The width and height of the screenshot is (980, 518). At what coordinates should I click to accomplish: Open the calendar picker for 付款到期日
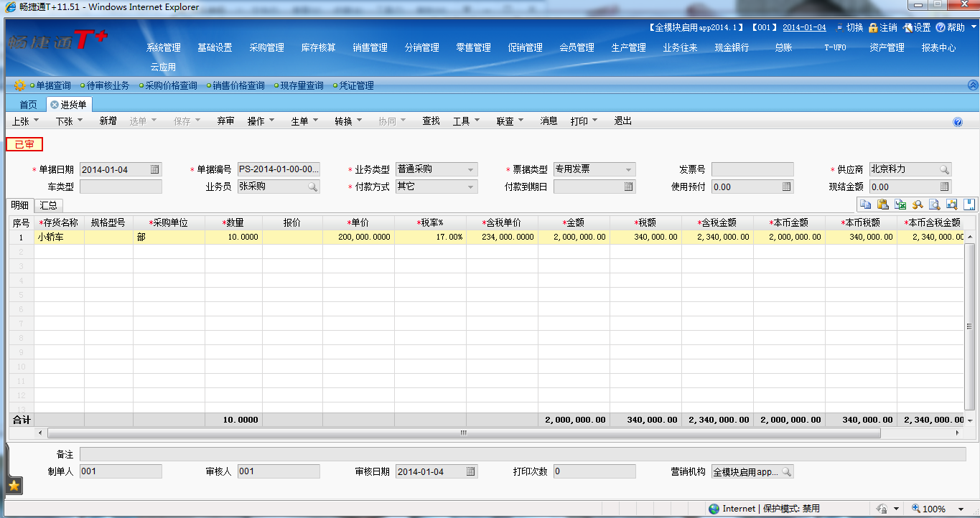(x=628, y=187)
